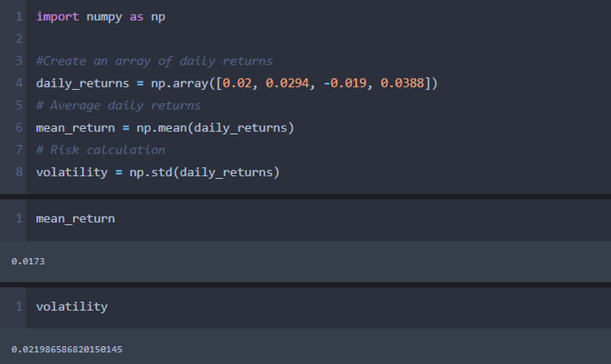
Task: Click the 'import' keyword on line 1
Action: (56, 17)
